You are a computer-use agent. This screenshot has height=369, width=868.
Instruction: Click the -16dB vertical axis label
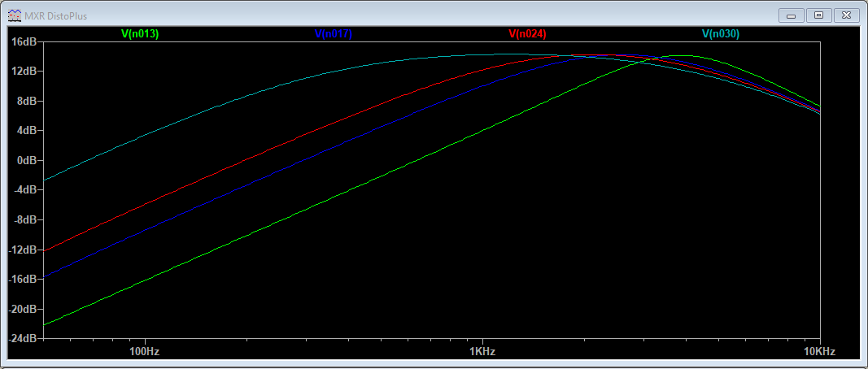pyautogui.click(x=23, y=279)
